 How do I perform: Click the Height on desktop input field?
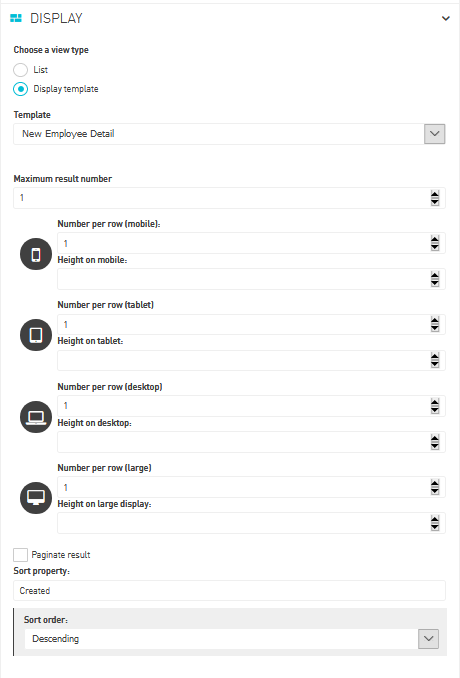[251, 442]
